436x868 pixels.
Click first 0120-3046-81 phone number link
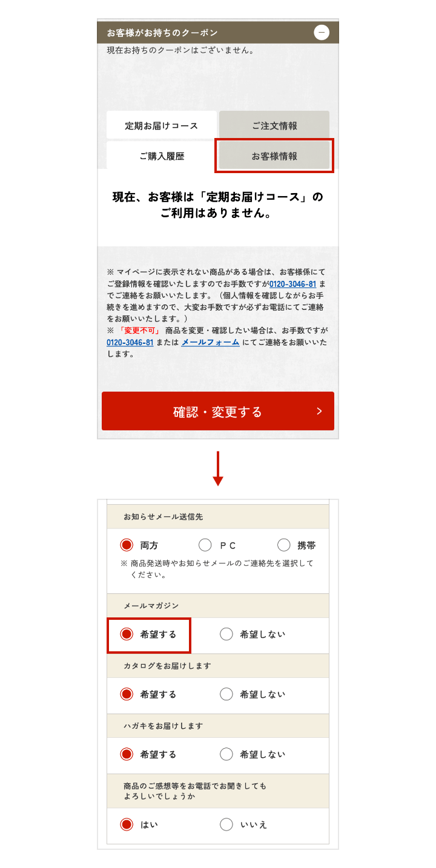point(292,284)
